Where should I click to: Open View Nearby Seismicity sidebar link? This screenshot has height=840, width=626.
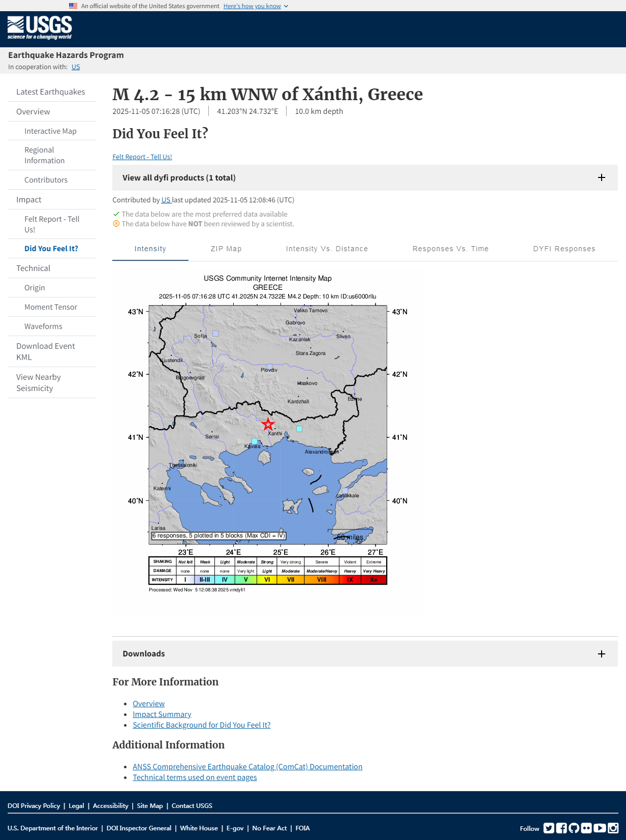[x=52, y=383]
